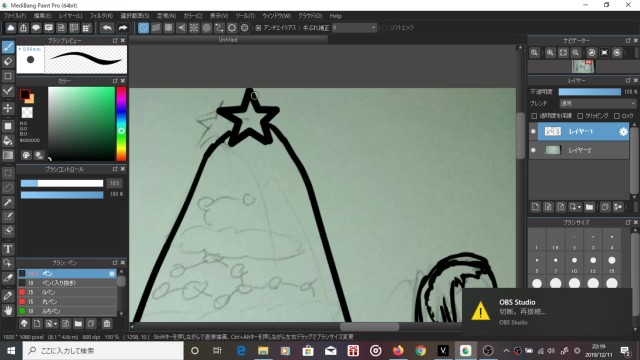Click the Undo arrow in toolbar
This screenshot has height=360, width=640.
pos(107,28)
